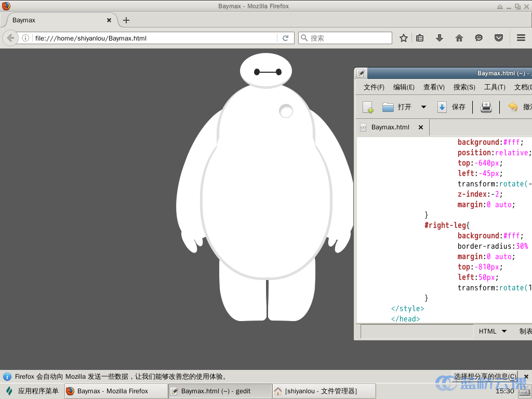Open the 应用程序菜单 applications menu

point(33,391)
